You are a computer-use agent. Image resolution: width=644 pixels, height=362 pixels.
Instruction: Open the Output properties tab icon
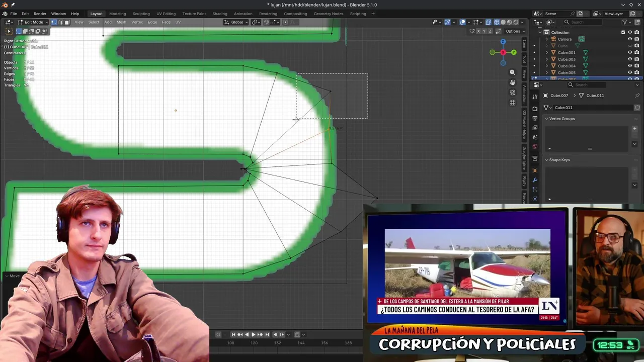point(535,118)
